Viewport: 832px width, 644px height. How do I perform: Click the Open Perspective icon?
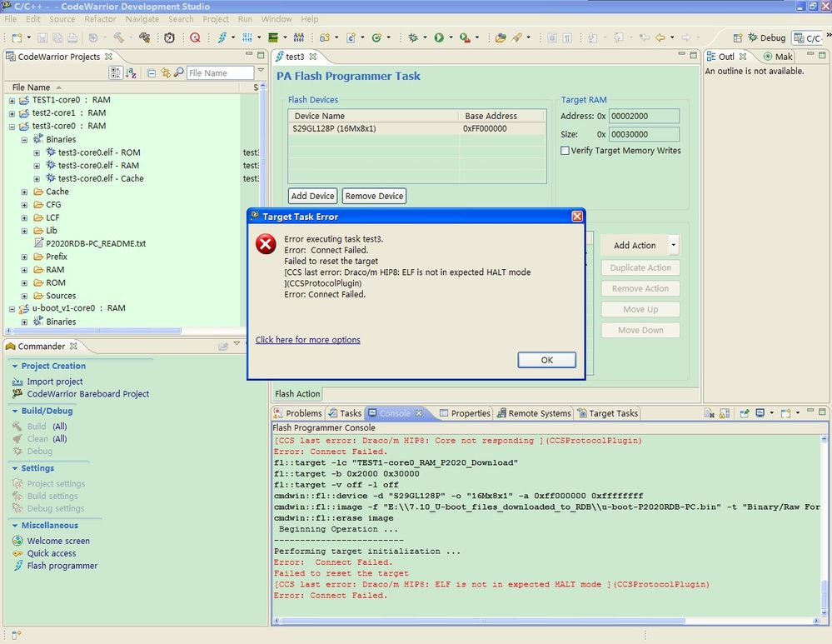click(x=738, y=38)
